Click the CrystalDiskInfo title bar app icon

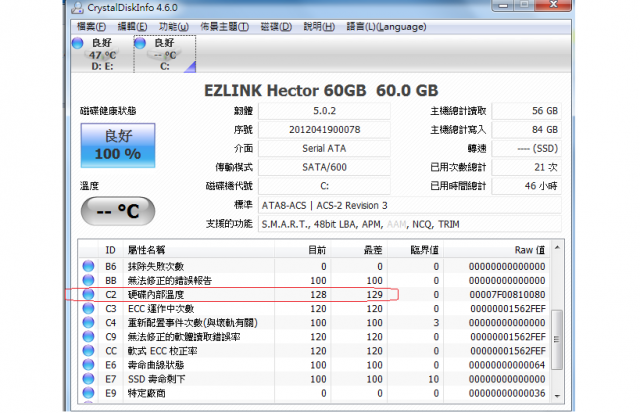click(77, 7)
